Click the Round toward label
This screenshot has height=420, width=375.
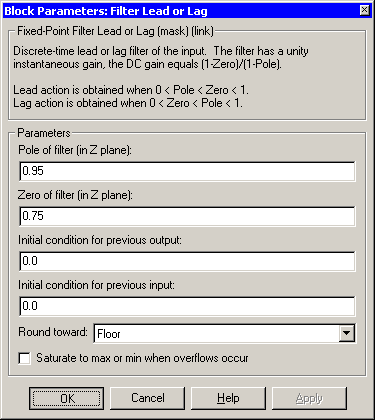coord(53,332)
